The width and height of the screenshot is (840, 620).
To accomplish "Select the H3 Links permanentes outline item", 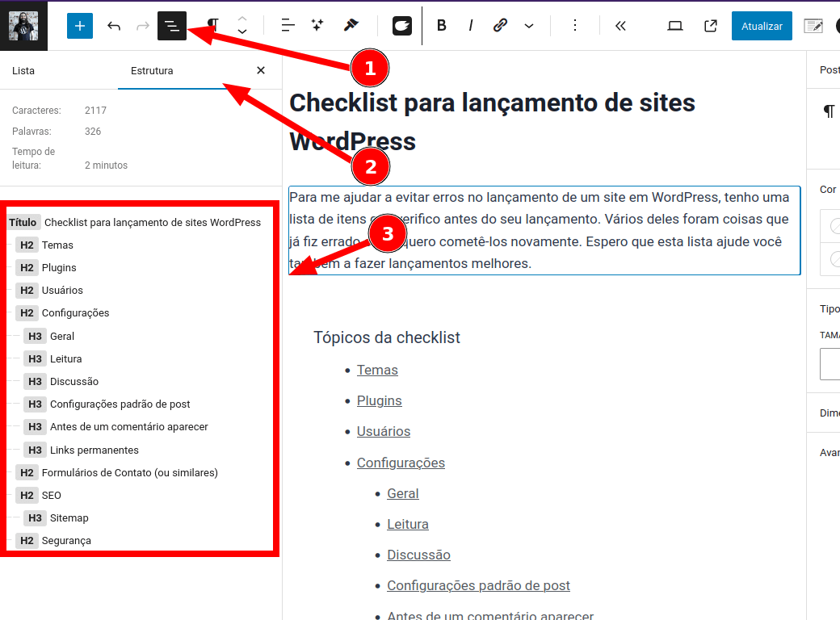I will 82,450.
